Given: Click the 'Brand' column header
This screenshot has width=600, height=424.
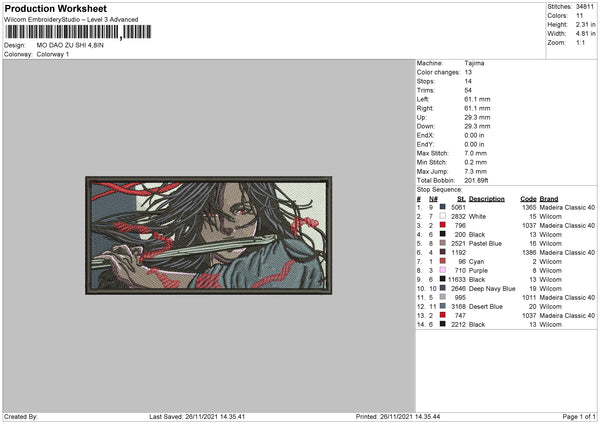Looking at the screenshot, I should click(x=549, y=199).
